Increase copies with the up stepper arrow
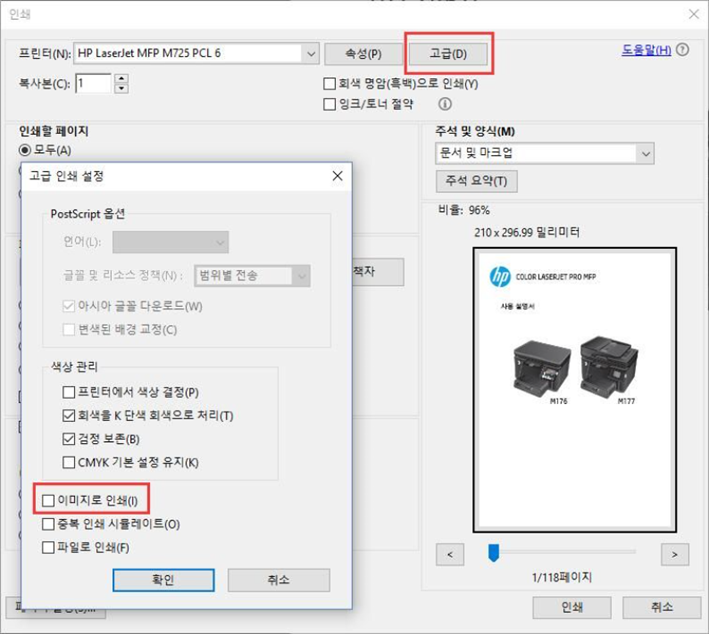This screenshot has width=709, height=634. point(121,79)
